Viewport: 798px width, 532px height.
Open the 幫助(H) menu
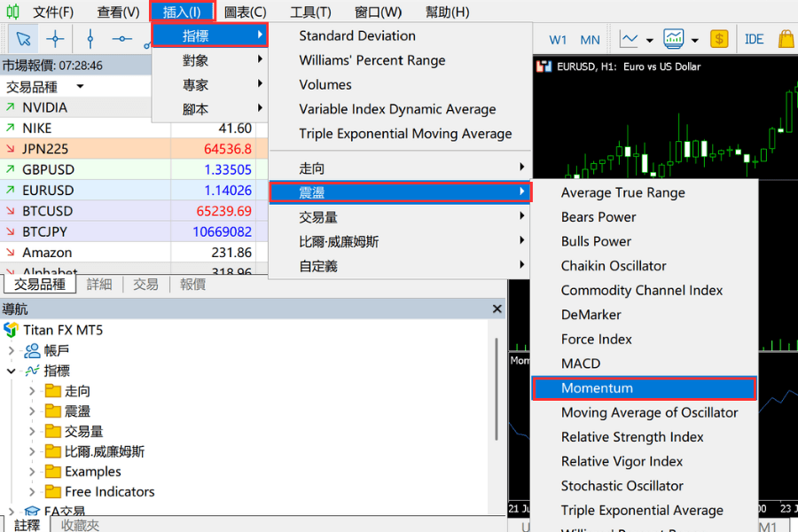[x=448, y=12]
